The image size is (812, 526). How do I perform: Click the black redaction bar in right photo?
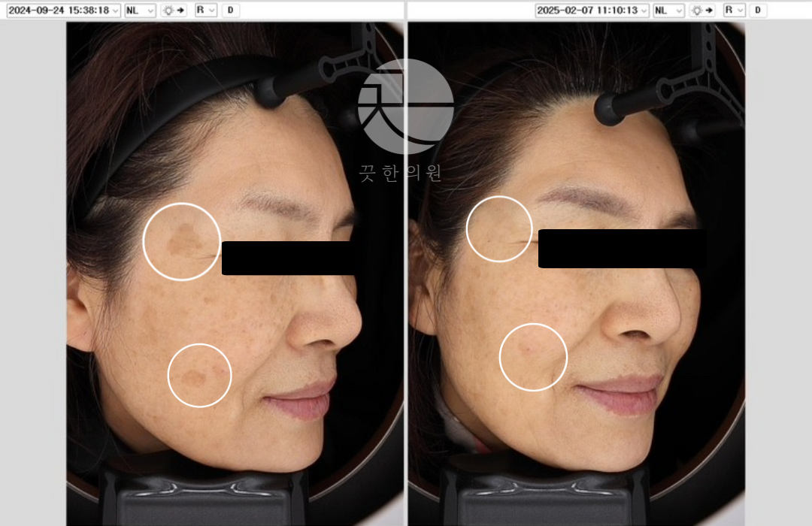(x=622, y=249)
